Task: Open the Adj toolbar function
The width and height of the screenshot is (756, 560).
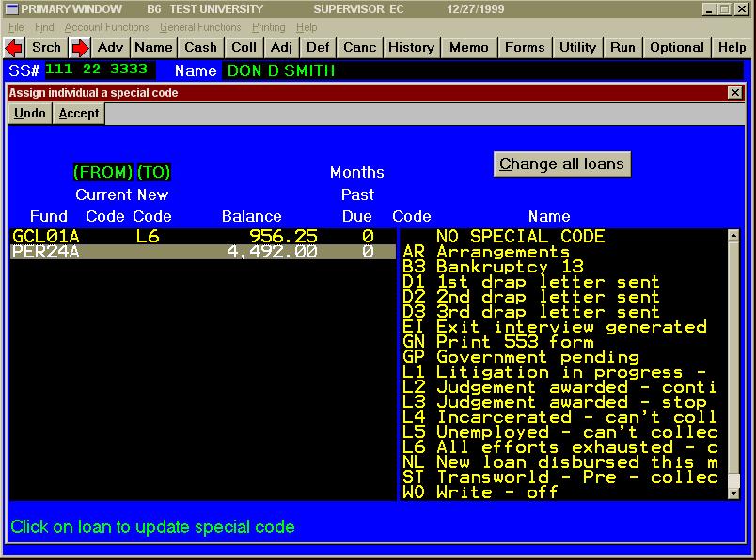Action: tap(281, 47)
